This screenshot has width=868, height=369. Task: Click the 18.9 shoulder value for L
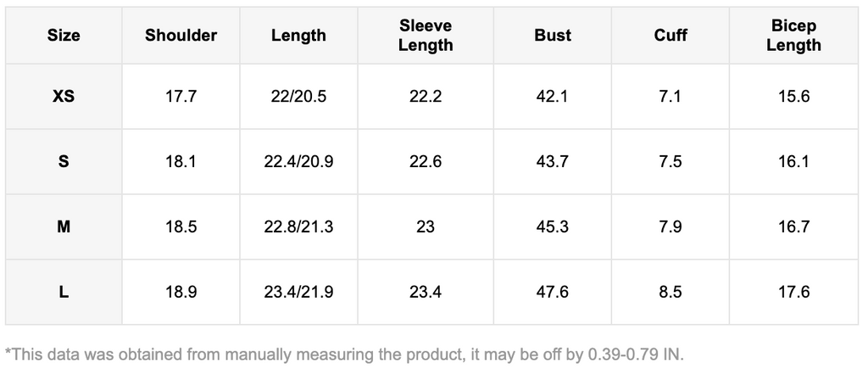[181, 292]
